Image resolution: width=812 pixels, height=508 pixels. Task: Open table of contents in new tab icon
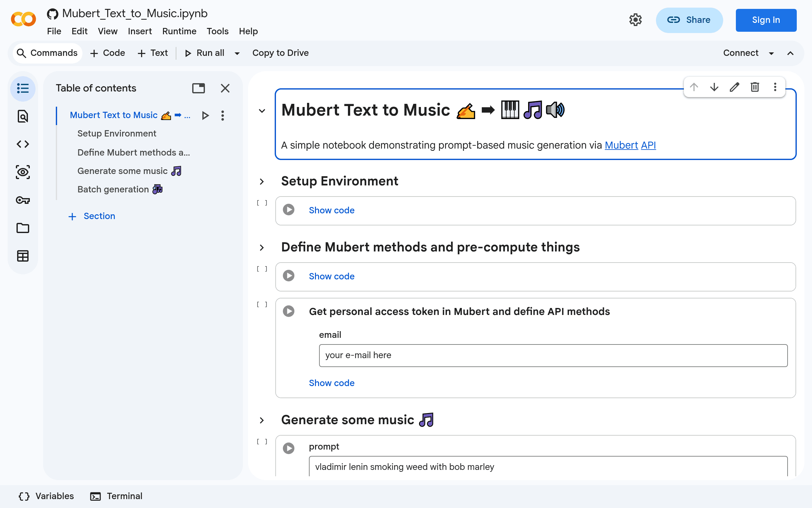click(x=198, y=88)
